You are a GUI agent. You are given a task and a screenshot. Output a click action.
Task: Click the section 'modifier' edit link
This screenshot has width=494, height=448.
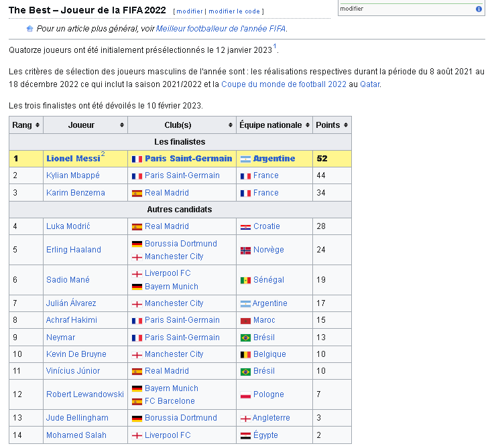click(x=190, y=11)
